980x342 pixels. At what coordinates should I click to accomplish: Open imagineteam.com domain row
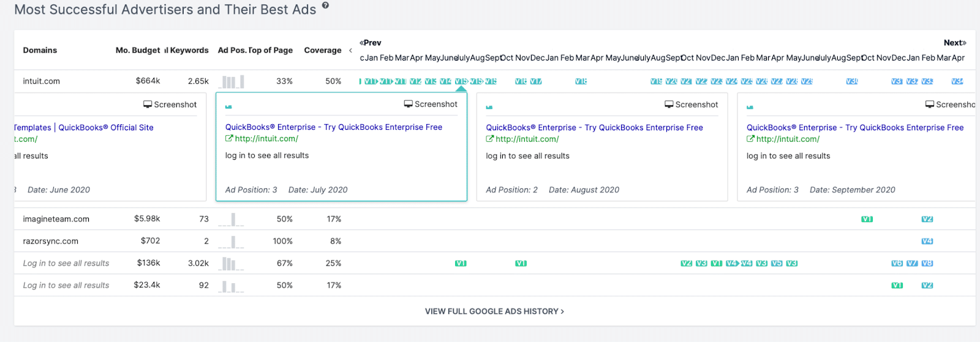pos(56,219)
